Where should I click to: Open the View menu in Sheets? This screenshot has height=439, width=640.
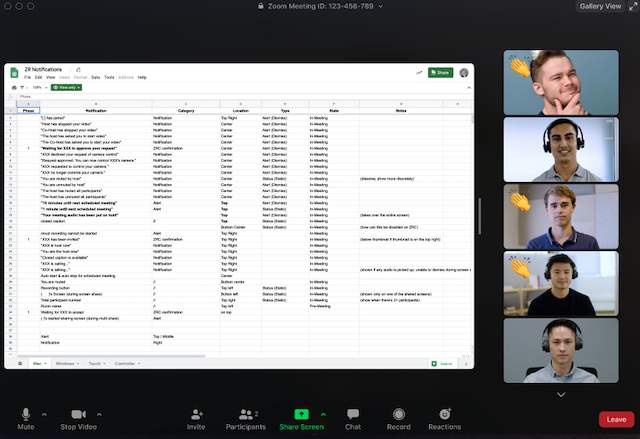tap(51, 77)
